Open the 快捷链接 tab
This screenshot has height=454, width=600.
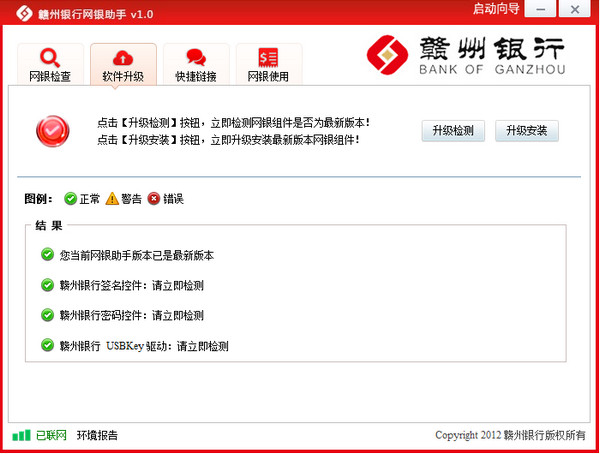pos(196,64)
